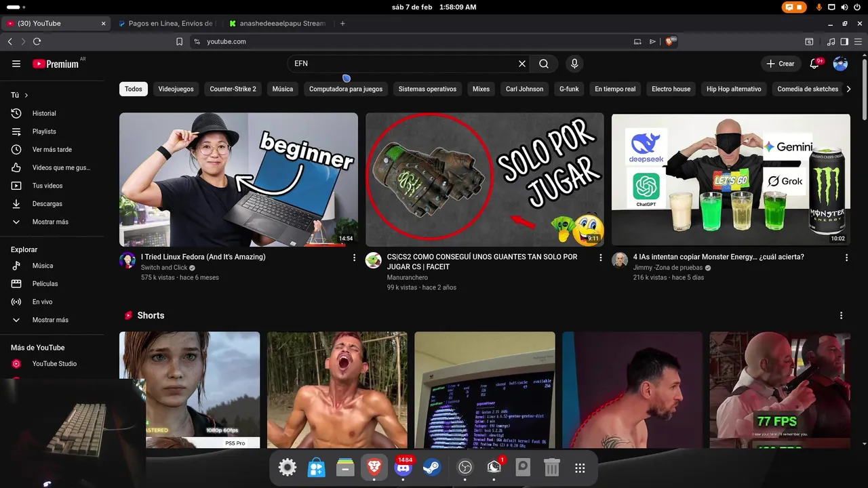Image resolution: width=868 pixels, height=488 pixels.
Task: Select the Música filter chip
Action: point(283,89)
